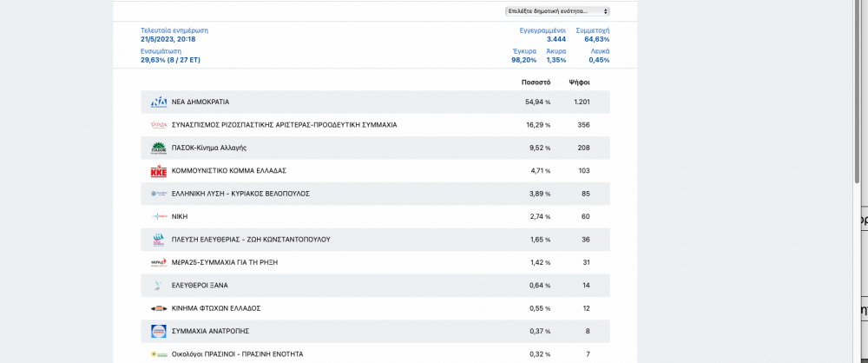Click the MeRA25 party logo
Image resolution: width=868 pixels, height=363 pixels.
tap(159, 262)
